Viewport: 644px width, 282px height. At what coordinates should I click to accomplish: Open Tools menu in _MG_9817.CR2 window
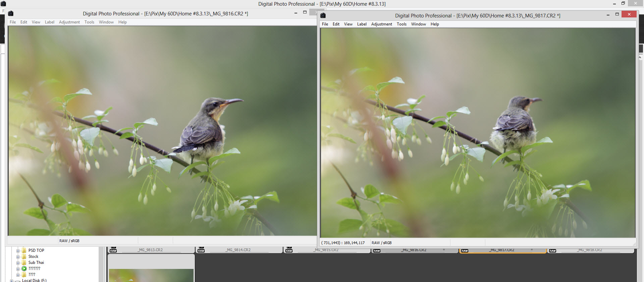pos(401,24)
